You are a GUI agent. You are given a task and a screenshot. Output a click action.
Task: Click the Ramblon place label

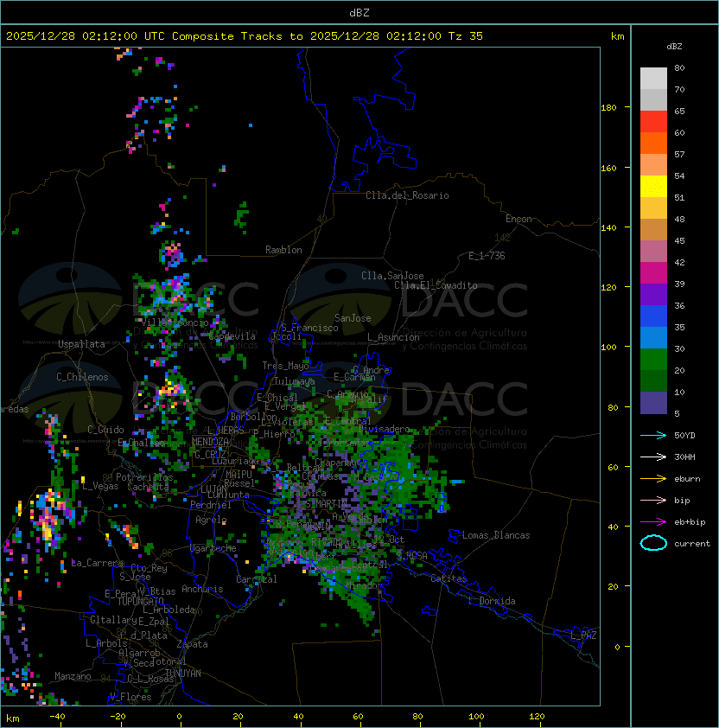click(283, 250)
